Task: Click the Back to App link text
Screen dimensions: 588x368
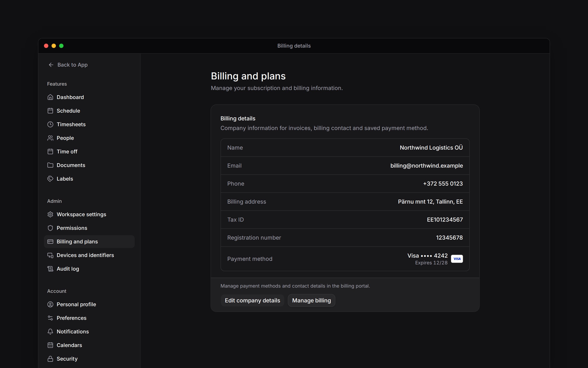Action: [73, 65]
